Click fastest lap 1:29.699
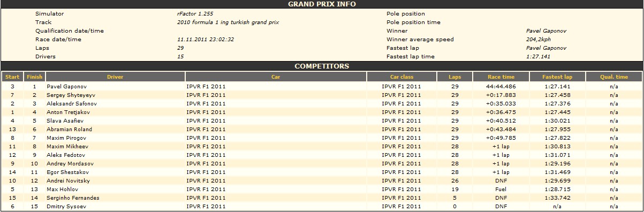The width and height of the screenshot is (644, 212). (557, 180)
